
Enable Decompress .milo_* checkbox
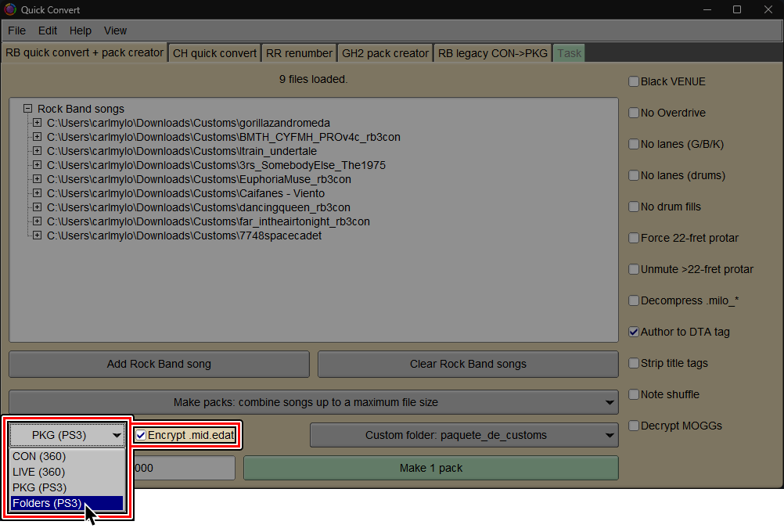pyautogui.click(x=634, y=300)
